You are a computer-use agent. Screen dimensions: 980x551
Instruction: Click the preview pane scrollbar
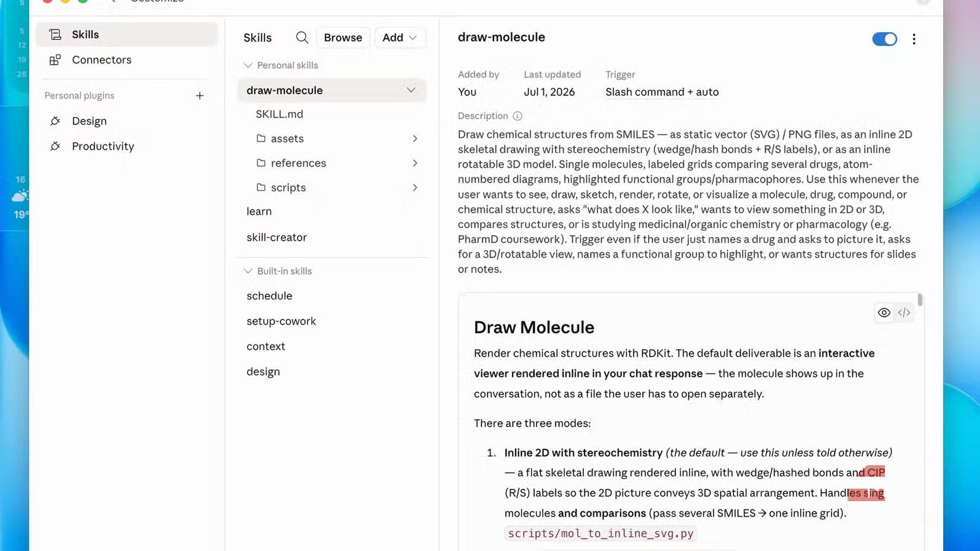[919, 299]
